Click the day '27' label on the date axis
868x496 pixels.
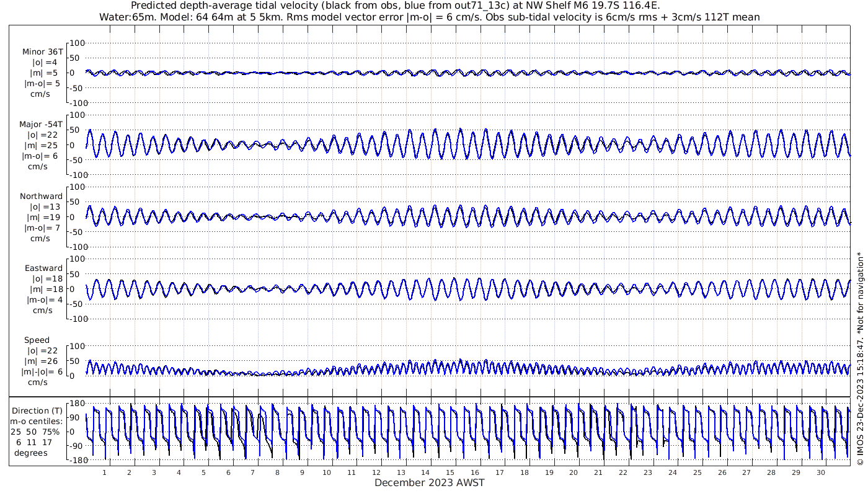pos(746,473)
